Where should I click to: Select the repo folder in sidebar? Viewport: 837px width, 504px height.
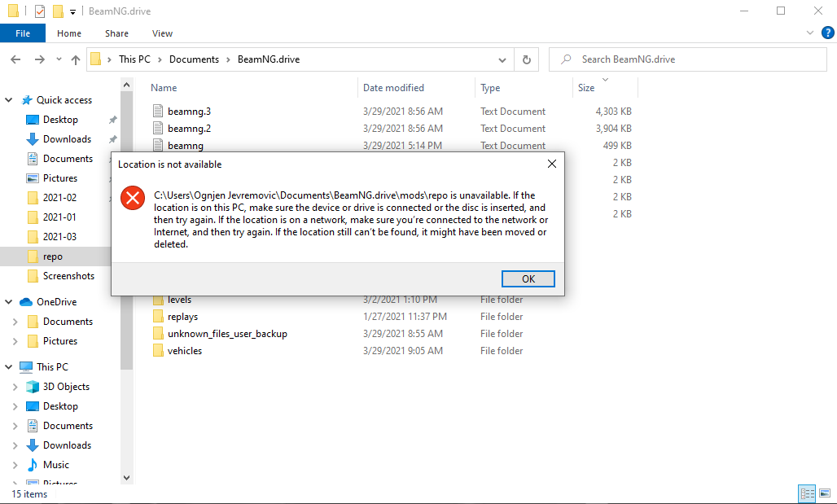52,256
